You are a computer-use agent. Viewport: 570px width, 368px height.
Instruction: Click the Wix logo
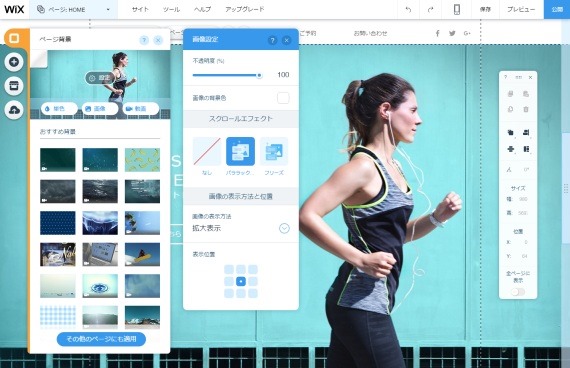click(14, 9)
